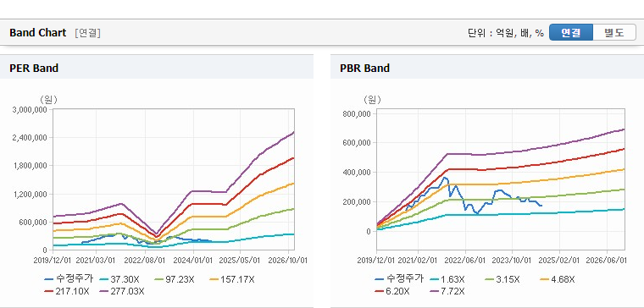644x308 pixels.
Task: Click the 수정주가 legend in PBR Band
Action: tap(399, 279)
